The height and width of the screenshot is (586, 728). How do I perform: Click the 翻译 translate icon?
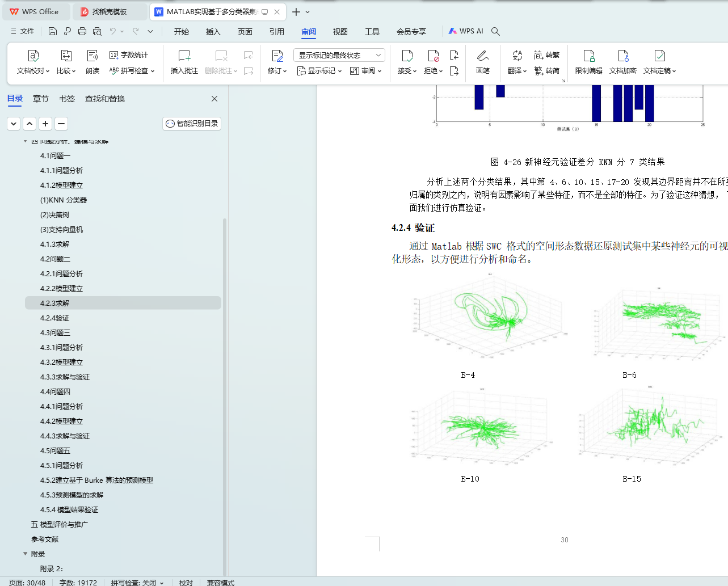(517, 56)
